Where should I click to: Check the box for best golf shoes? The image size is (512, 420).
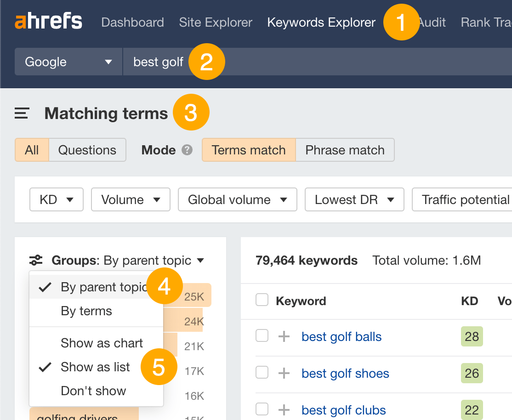(x=262, y=372)
